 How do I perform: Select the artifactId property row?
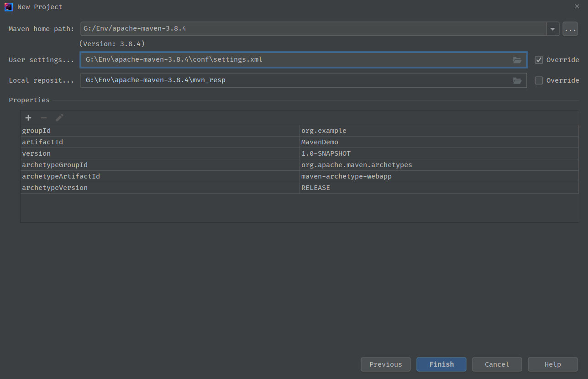point(299,142)
